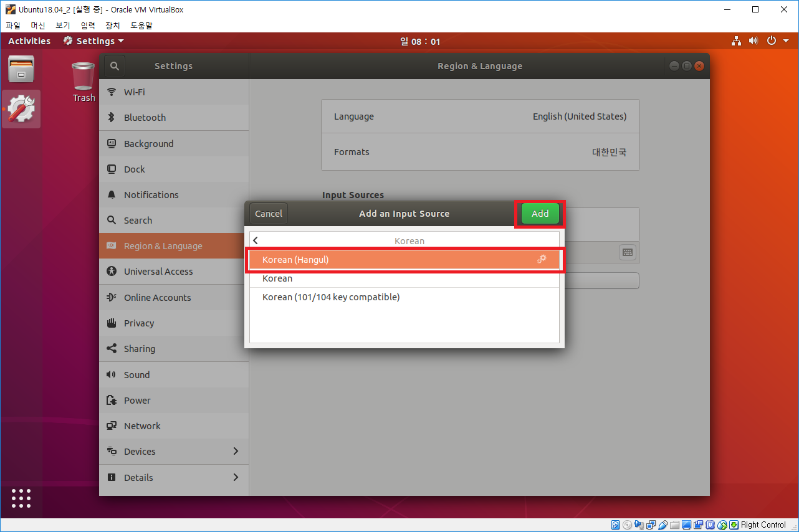
Task: Click the VirtualBox hard disk status icon
Action: (x=615, y=525)
